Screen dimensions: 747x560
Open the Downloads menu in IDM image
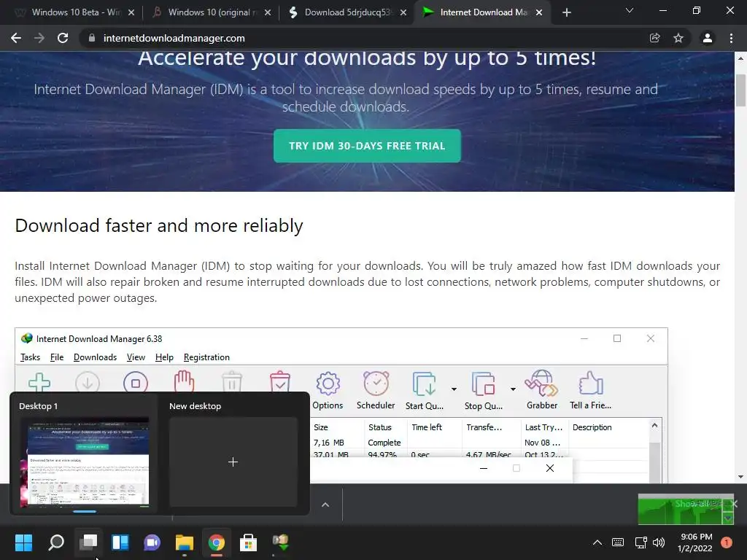tap(95, 357)
